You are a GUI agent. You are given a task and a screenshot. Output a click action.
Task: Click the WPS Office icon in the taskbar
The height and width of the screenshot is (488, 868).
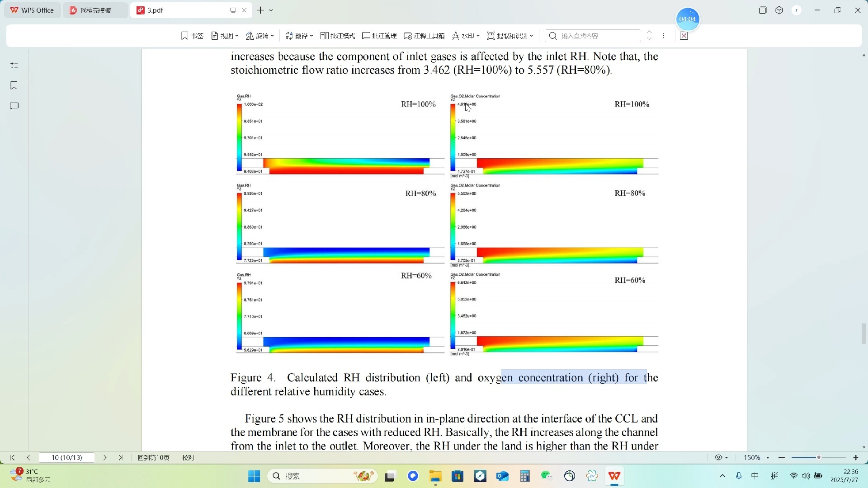click(614, 476)
